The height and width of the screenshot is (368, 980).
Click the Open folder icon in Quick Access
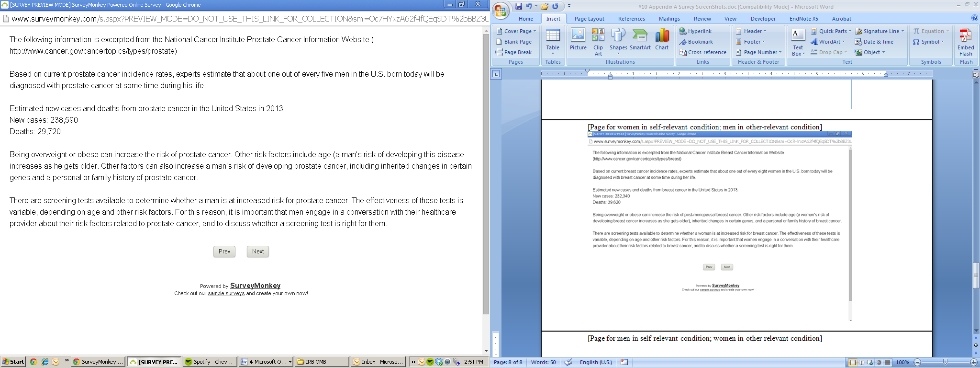[x=545, y=6]
